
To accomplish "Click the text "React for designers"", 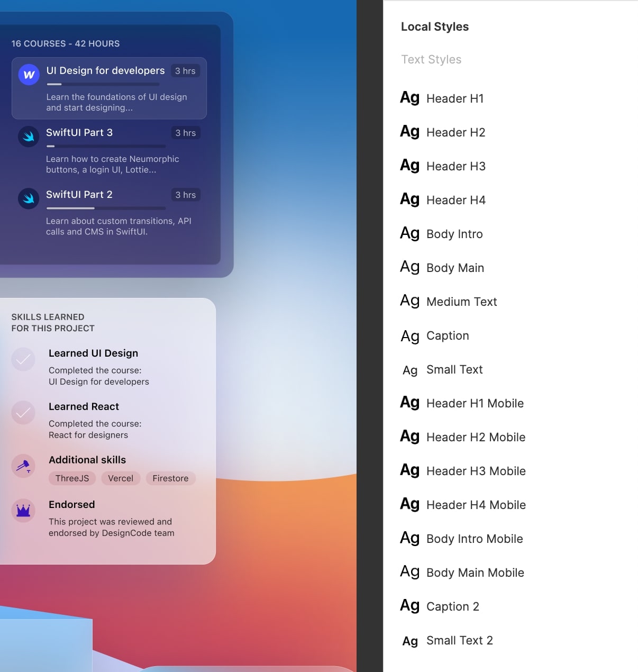I will [88, 435].
